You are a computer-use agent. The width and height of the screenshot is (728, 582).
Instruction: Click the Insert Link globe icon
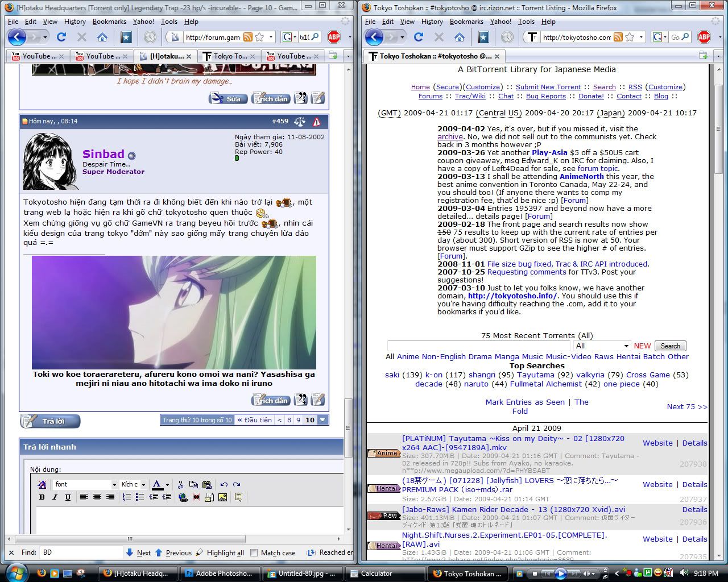click(183, 497)
